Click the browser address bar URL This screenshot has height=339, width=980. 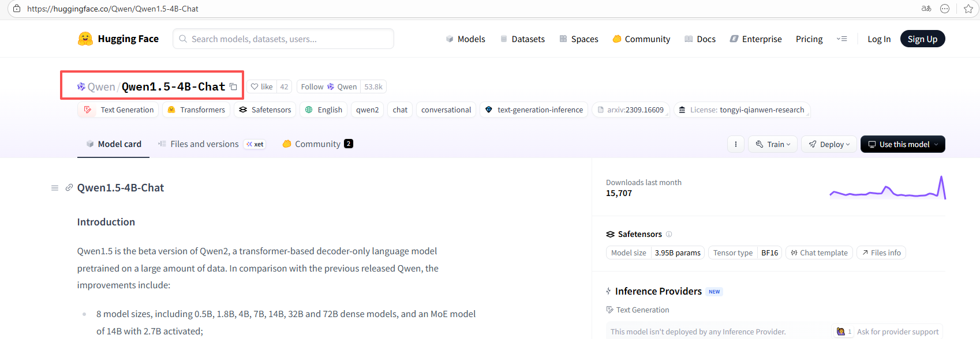113,9
